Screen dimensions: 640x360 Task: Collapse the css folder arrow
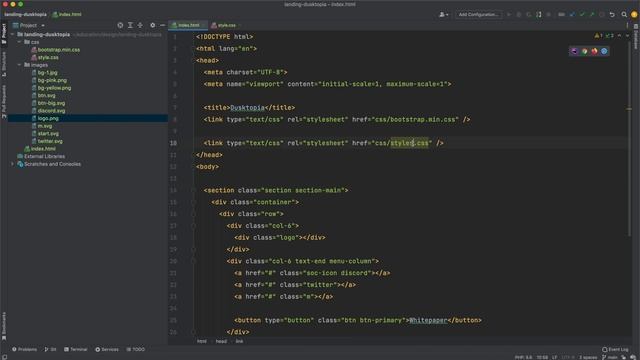point(19,42)
